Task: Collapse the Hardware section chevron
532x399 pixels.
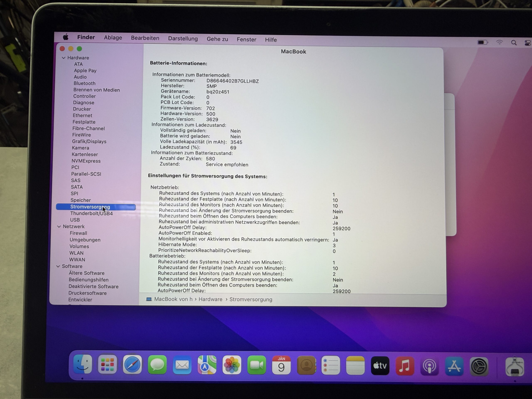Action: point(64,58)
